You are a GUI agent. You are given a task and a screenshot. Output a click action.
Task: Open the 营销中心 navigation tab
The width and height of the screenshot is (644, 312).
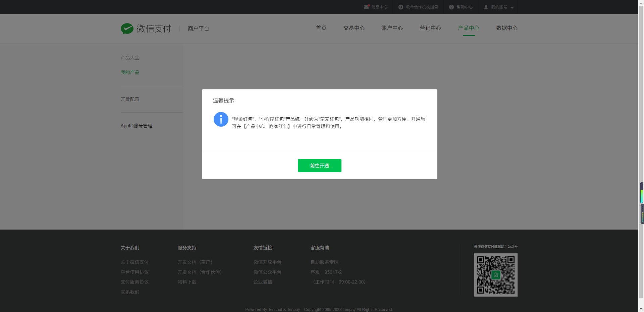pyautogui.click(x=430, y=28)
